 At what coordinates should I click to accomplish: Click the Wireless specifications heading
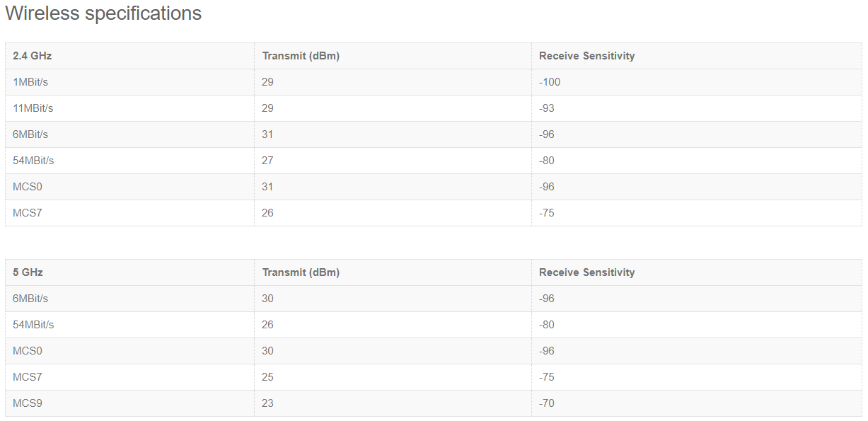pyautogui.click(x=103, y=13)
